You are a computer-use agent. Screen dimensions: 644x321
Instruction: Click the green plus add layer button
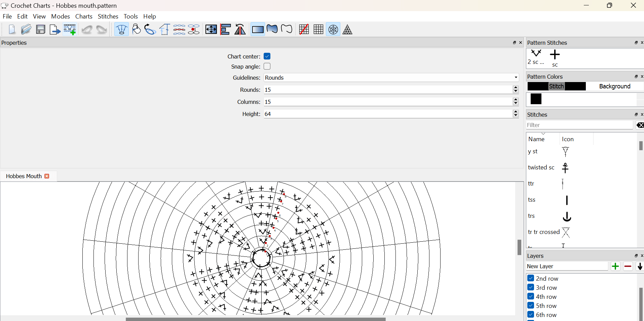(615, 267)
